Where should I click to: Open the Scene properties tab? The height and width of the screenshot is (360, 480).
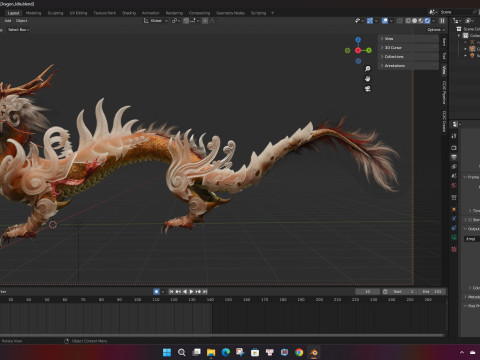click(x=454, y=176)
